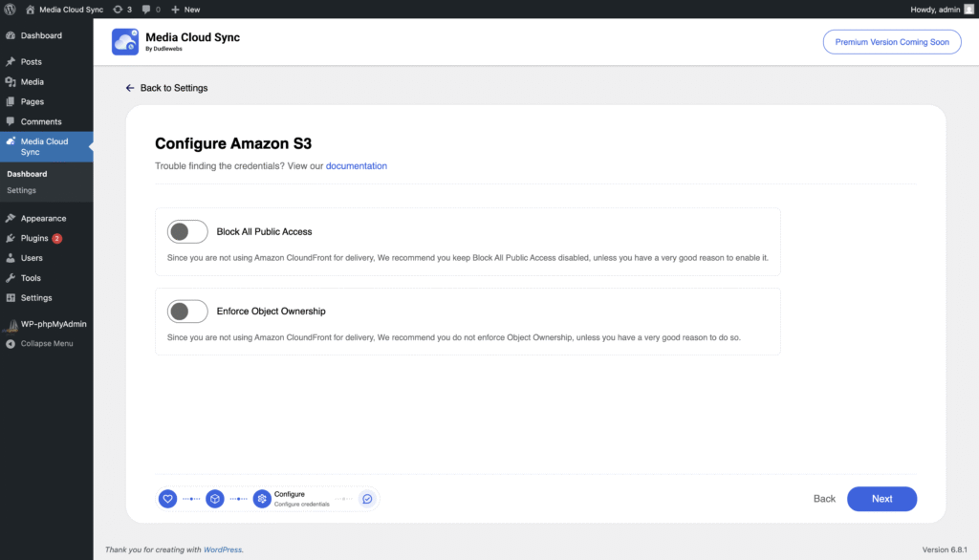Click the gear Configure step icon
The image size is (979, 560).
pyautogui.click(x=262, y=499)
